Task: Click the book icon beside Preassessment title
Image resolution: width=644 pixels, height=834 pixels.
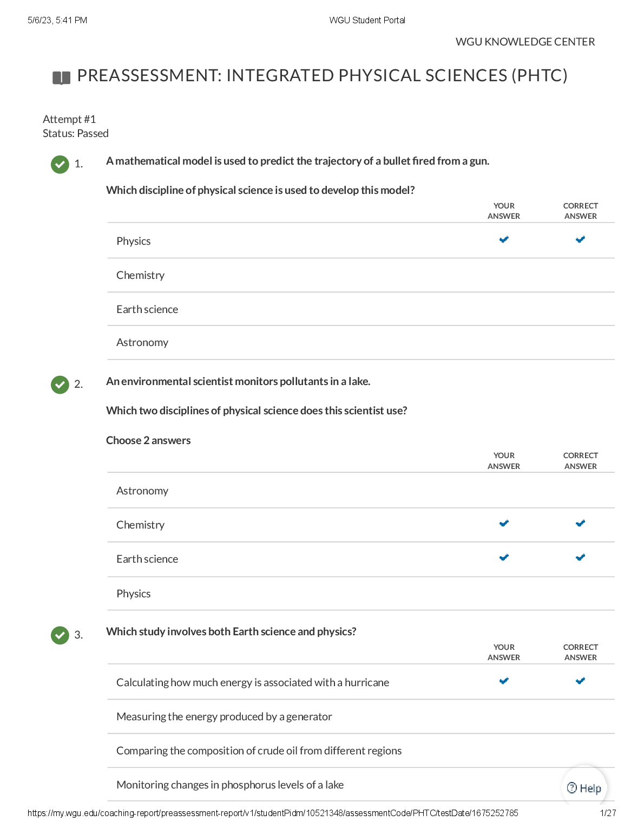Action: point(61,78)
